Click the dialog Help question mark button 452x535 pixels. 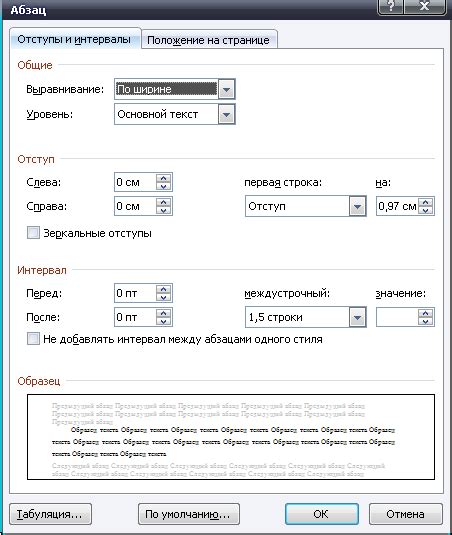[x=391, y=6]
